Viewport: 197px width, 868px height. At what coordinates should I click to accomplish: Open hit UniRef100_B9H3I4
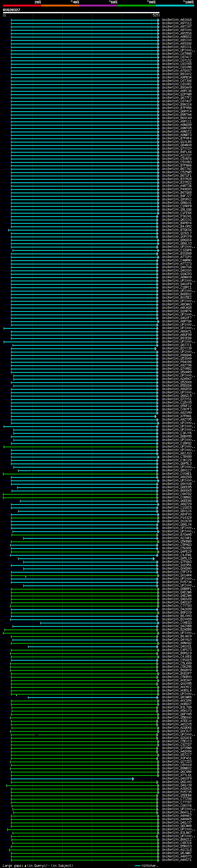(x=176, y=104)
